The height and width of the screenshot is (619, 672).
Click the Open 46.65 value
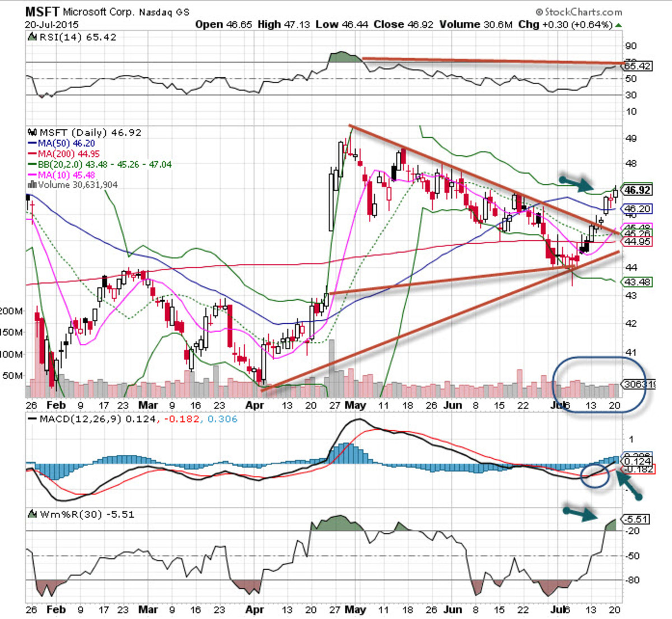tap(224, 25)
